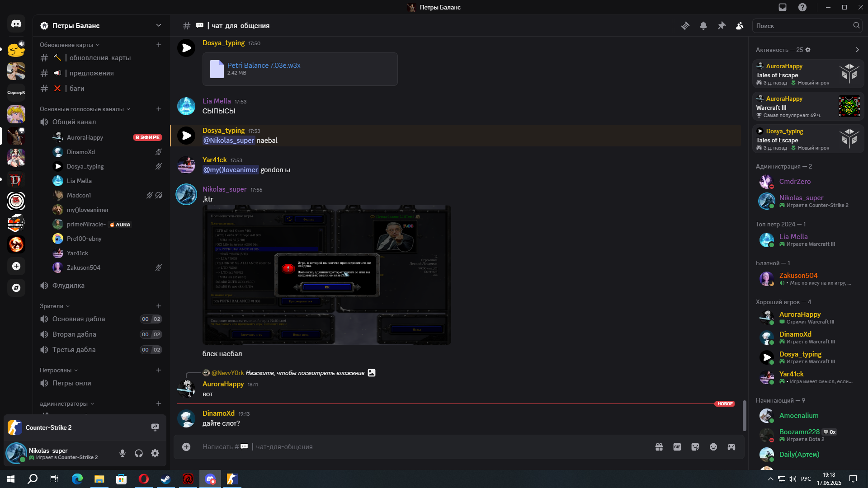The height and width of the screenshot is (488, 868).
Task: Toggle the member list icon
Action: [x=740, y=26]
